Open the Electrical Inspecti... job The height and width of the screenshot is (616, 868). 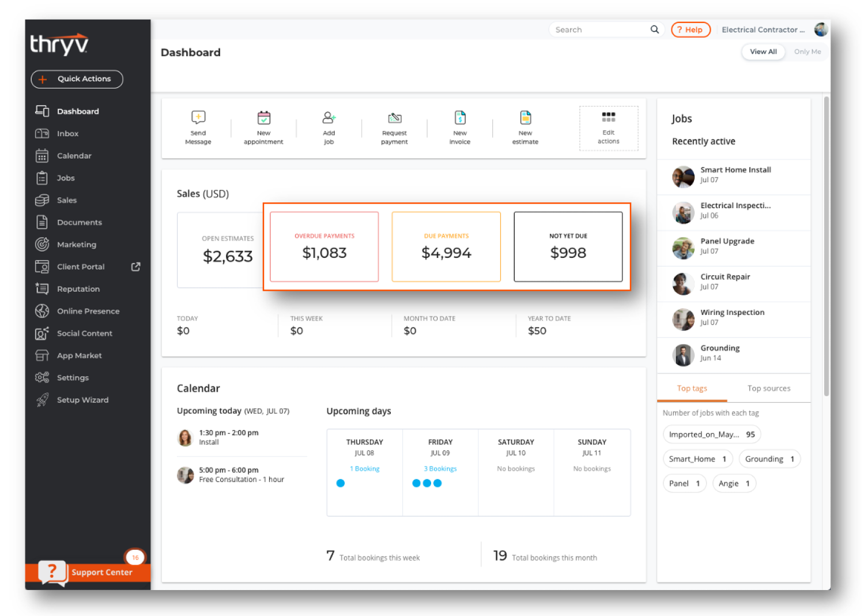point(734,213)
